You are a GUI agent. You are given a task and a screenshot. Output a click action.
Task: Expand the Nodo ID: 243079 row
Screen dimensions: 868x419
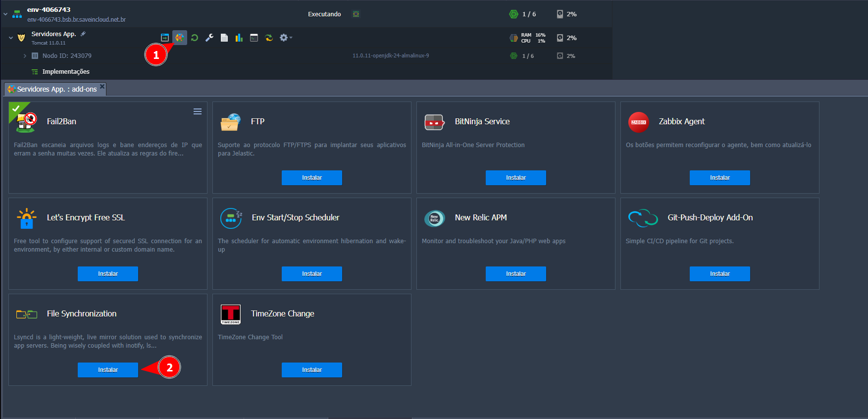click(x=25, y=56)
